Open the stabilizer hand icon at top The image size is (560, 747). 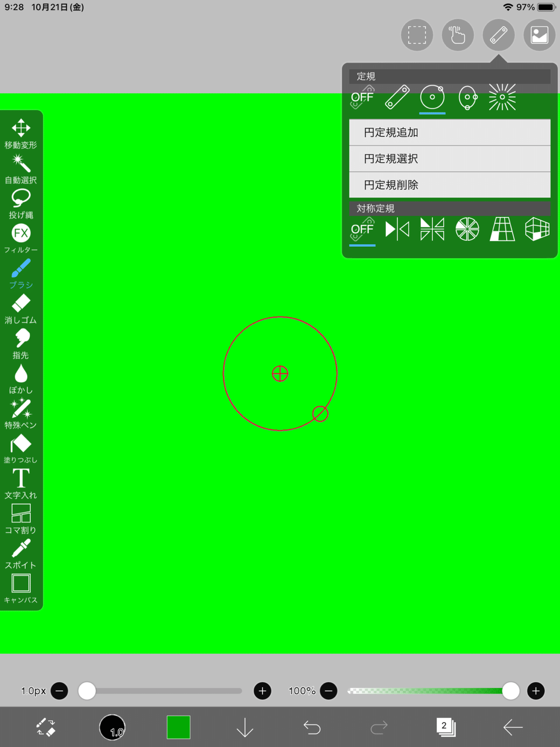point(458,35)
